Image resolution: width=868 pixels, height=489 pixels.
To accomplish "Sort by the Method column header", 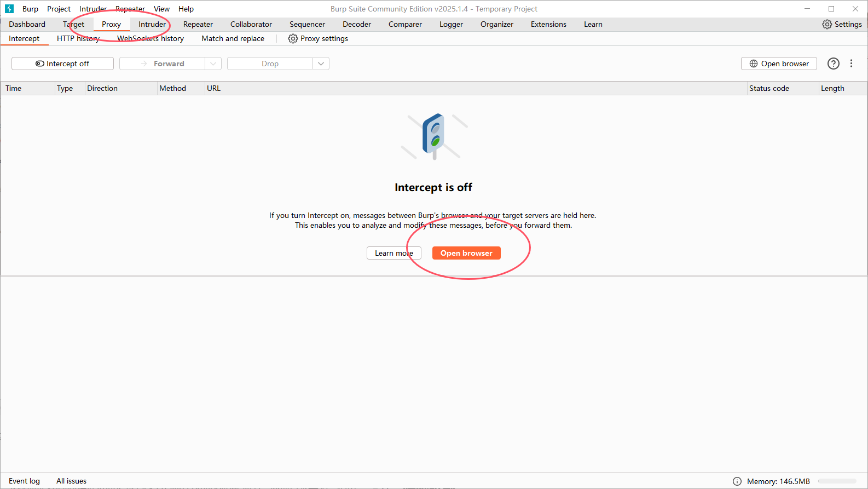I will [x=181, y=88].
